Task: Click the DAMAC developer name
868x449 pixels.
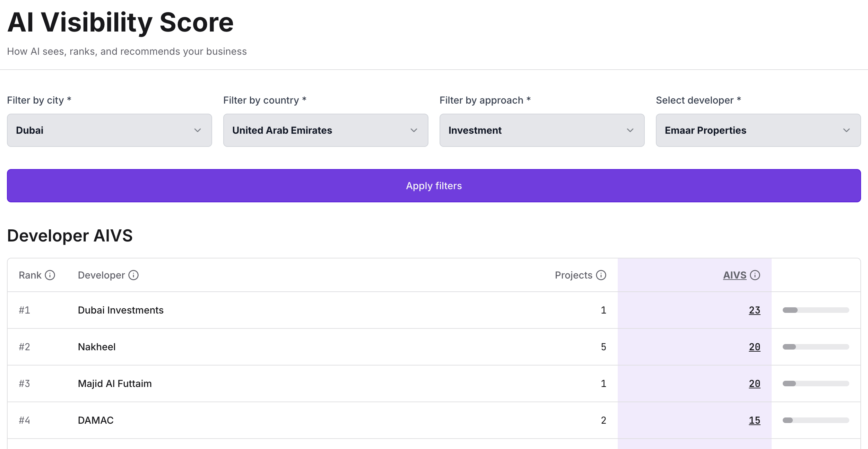Action: [x=96, y=420]
